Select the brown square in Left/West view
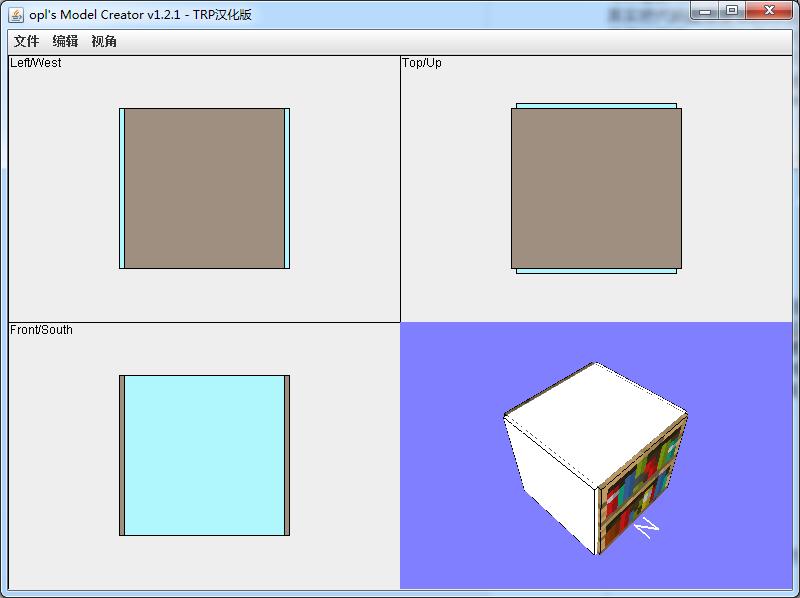 click(204, 188)
